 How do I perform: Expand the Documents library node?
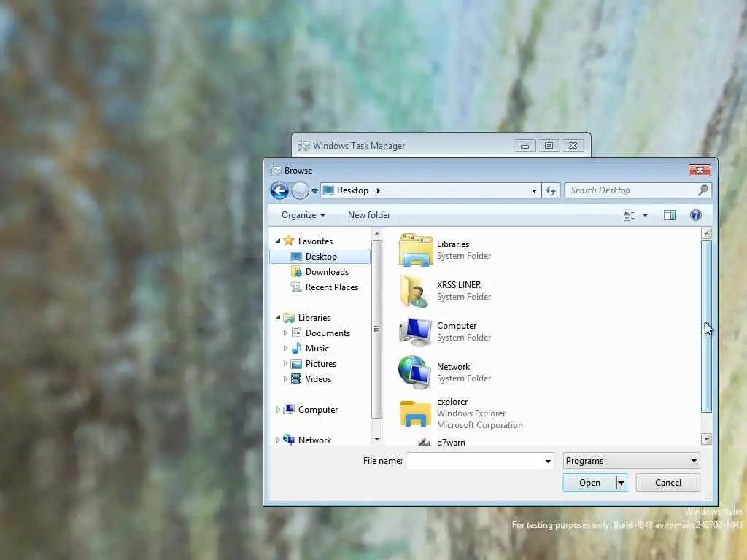click(285, 332)
